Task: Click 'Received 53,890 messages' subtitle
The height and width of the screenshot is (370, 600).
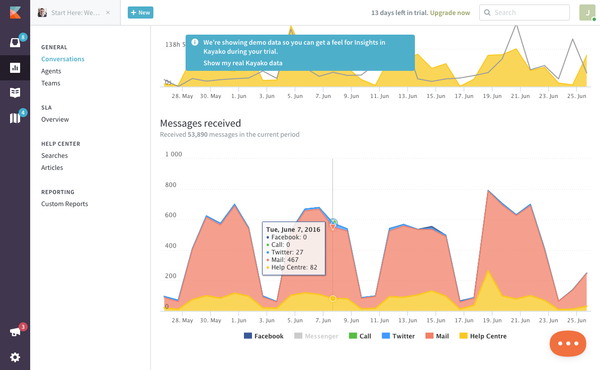Action: tap(230, 134)
